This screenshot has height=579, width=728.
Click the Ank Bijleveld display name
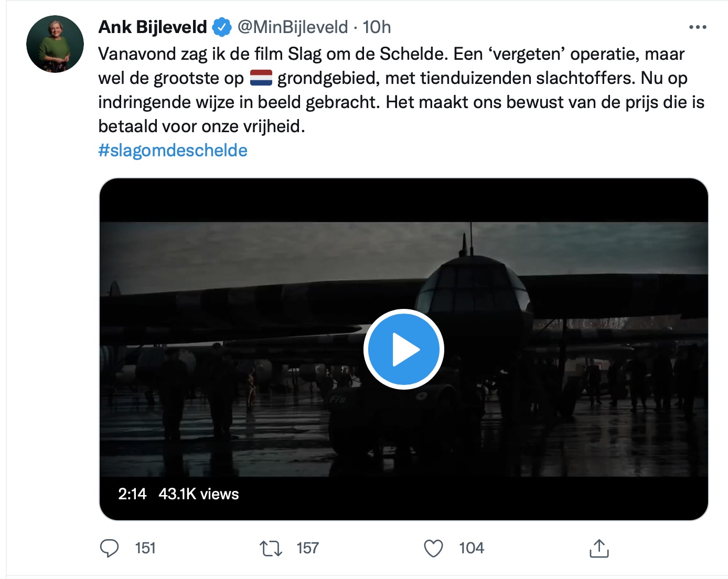click(x=153, y=27)
